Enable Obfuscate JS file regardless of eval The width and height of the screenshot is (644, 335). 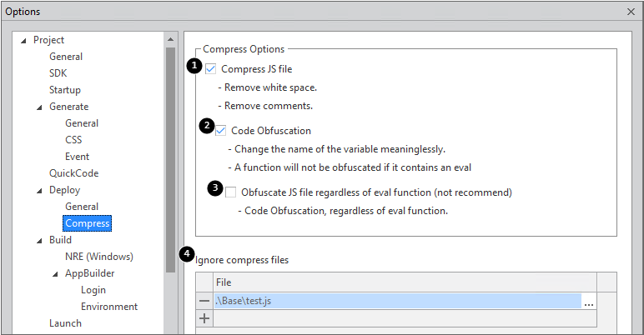point(231,192)
